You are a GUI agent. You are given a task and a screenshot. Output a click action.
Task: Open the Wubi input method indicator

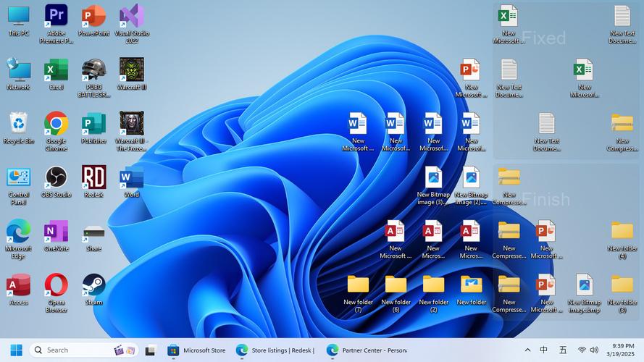pyautogui.click(x=563, y=350)
